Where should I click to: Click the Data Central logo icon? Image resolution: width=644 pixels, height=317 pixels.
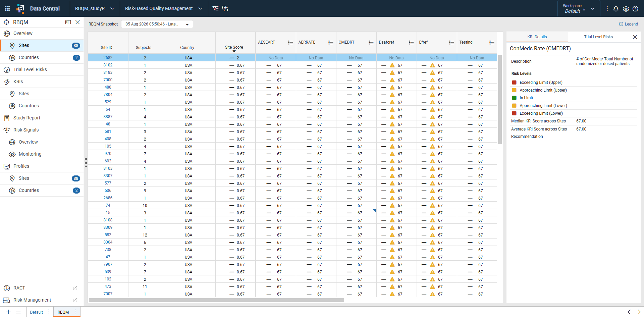20,8
